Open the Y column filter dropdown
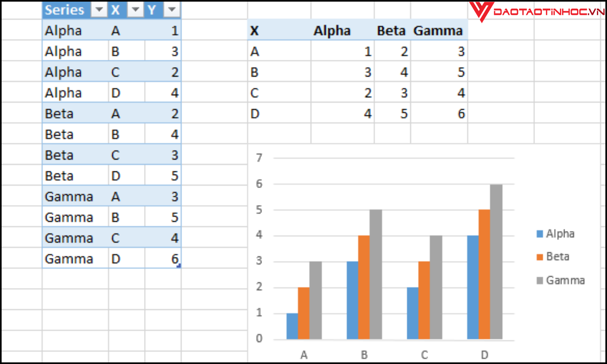Screen dimensions: 607x364 point(172,10)
